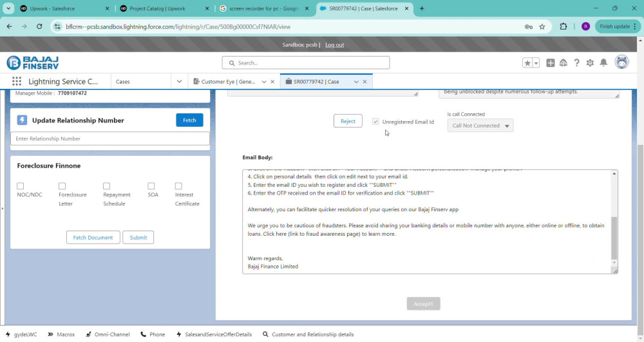Click the browser address bar URL
Screen dimensions: 644x342
[178, 26]
